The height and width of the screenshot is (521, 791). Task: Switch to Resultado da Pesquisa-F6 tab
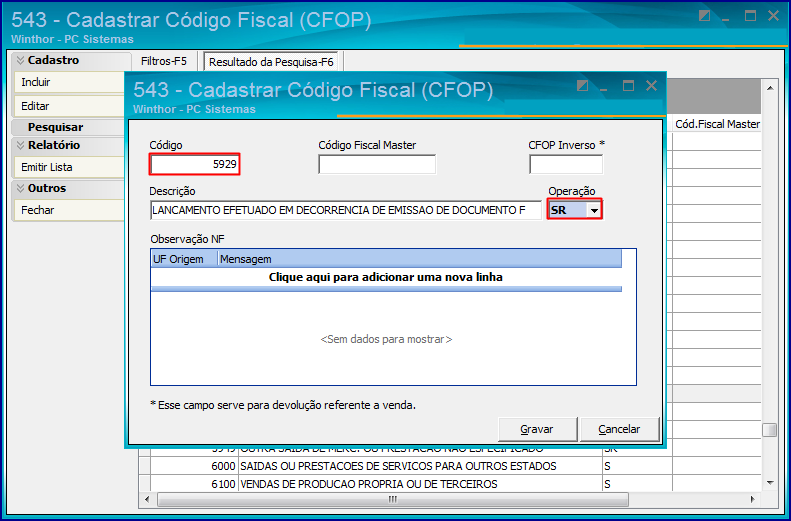[x=271, y=62]
